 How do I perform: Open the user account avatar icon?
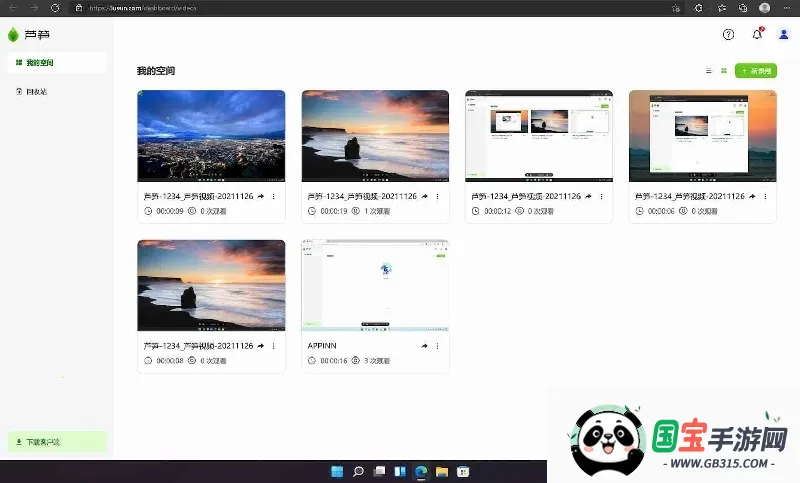(x=783, y=34)
